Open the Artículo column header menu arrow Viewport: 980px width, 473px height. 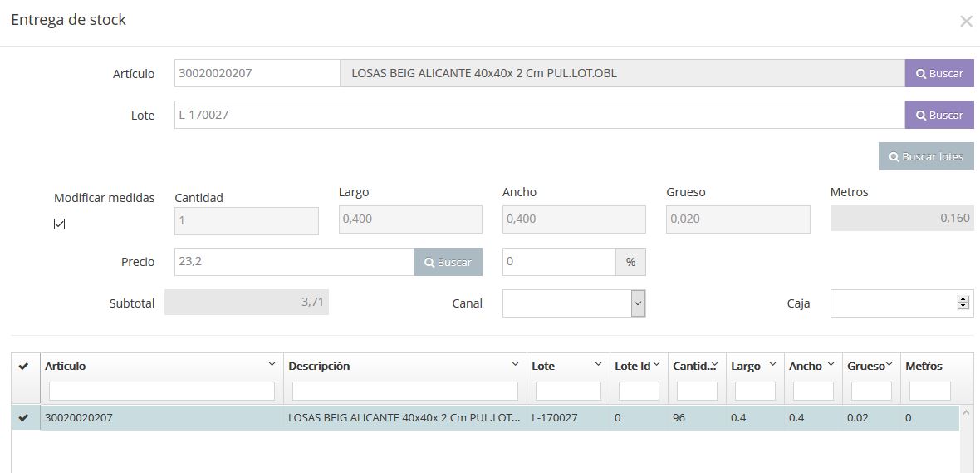click(272, 364)
